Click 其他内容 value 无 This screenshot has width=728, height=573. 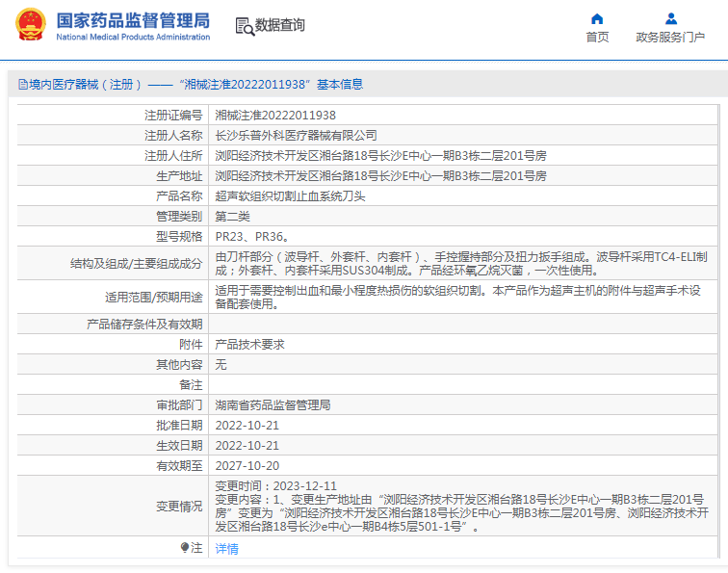click(x=221, y=365)
